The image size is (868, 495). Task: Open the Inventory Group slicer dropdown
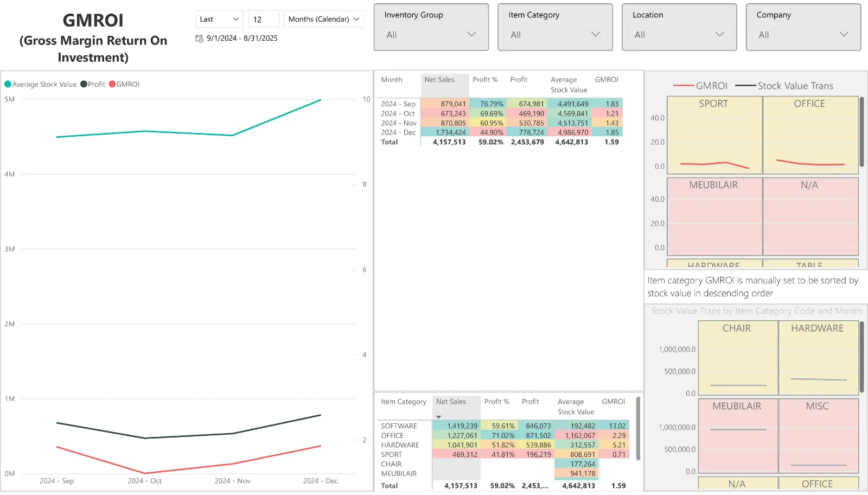tap(471, 34)
